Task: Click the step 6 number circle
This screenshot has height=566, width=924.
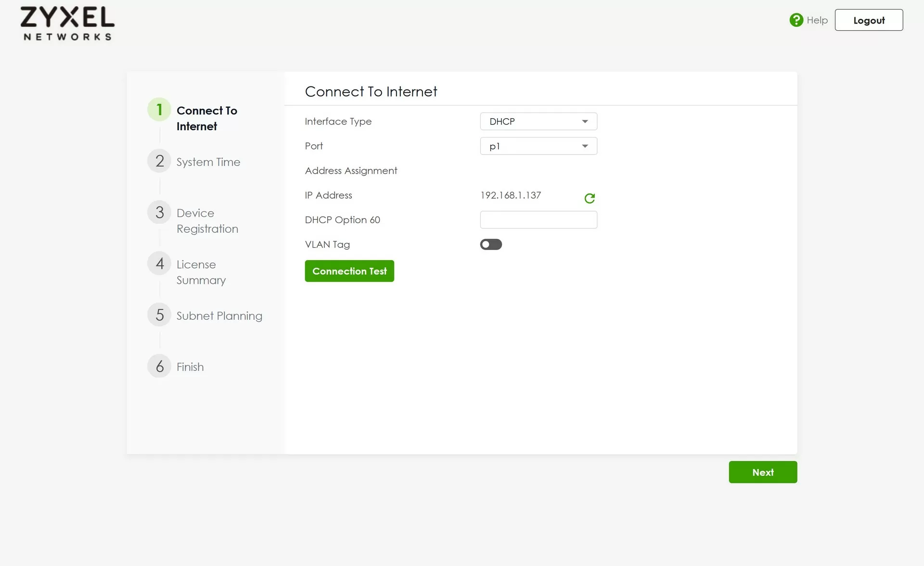Action: tap(159, 366)
